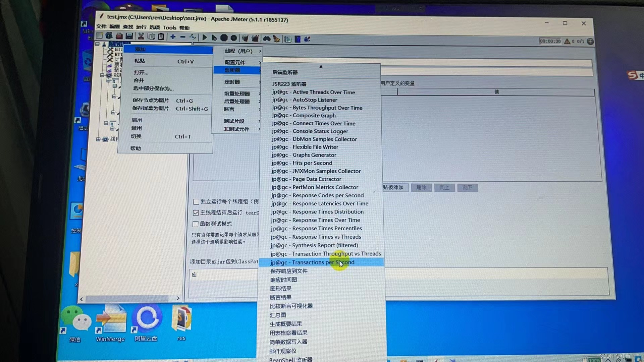Untick the 主线程结束后运行 tearDown checkbox

(196, 213)
